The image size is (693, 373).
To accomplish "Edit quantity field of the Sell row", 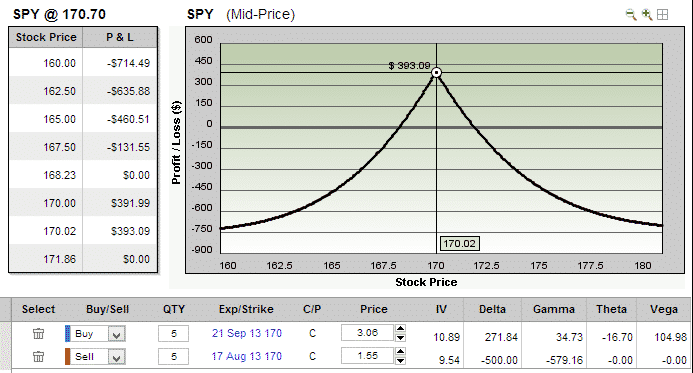I will coord(174,357).
